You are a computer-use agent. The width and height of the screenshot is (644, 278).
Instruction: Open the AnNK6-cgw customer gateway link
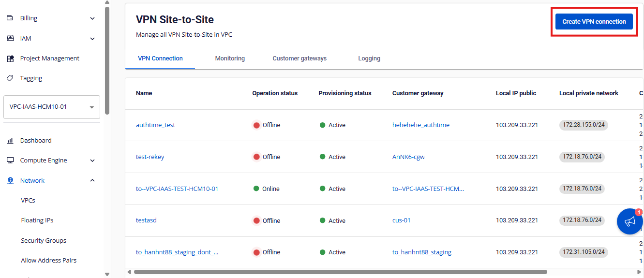point(408,157)
